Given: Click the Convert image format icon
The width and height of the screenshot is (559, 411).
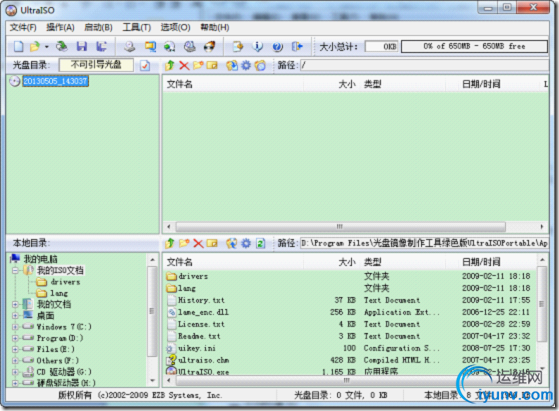Looking at the screenshot, I should 150,46.
